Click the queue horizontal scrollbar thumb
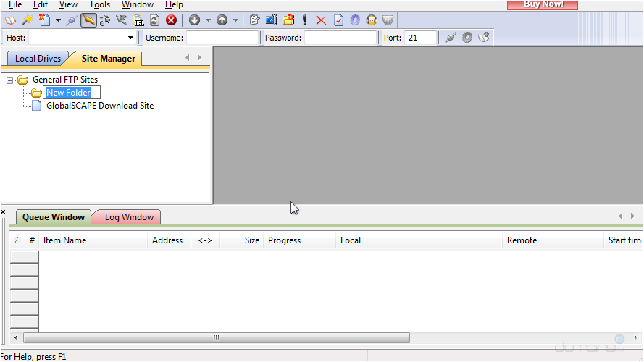Viewport: 644px width, 362px height. [216, 338]
